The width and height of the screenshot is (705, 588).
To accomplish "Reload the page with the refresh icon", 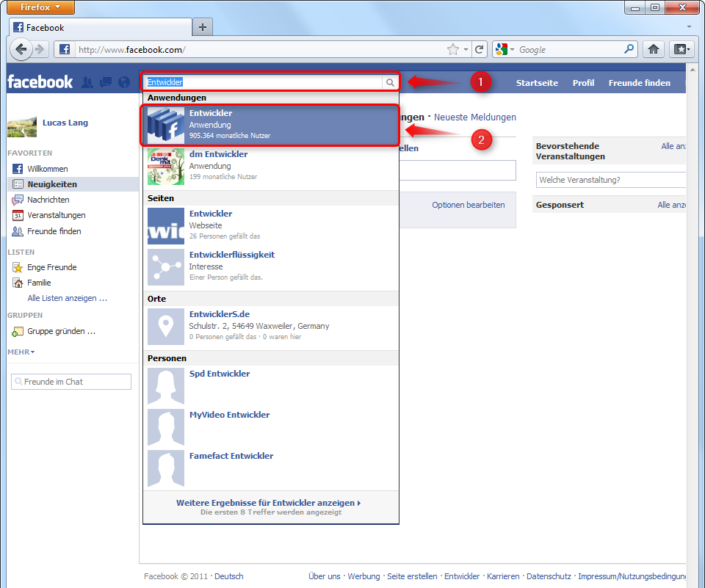I will tap(480, 49).
